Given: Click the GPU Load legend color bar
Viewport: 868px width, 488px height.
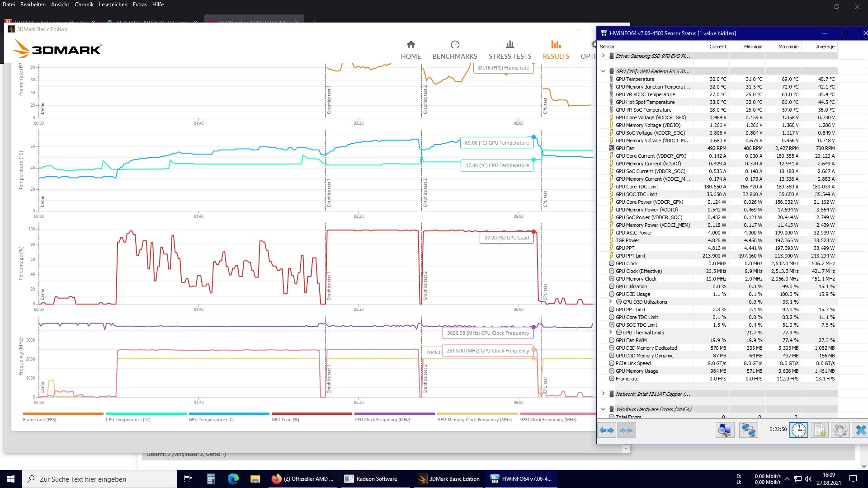Looking at the screenshot, I should [x=311, y=413].
